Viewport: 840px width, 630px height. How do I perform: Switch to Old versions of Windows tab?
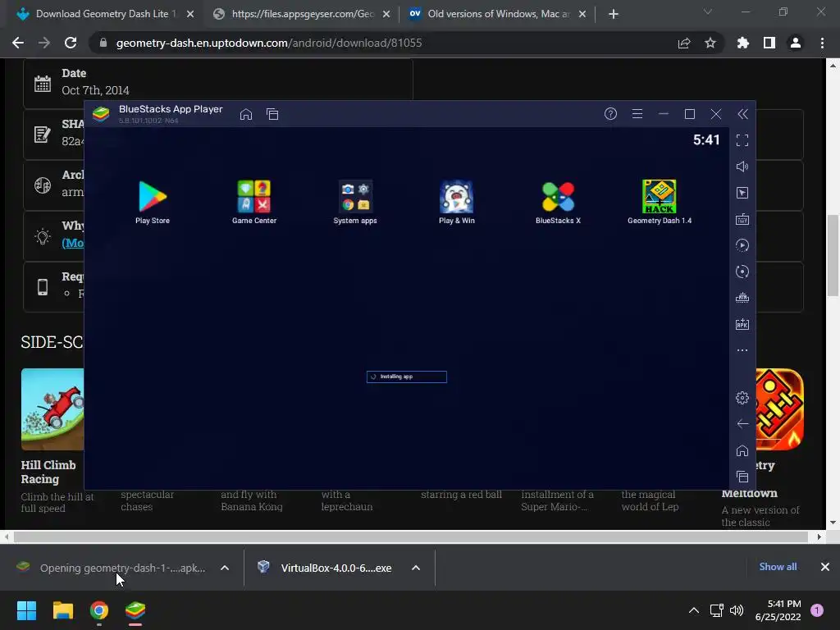(497, 14)
